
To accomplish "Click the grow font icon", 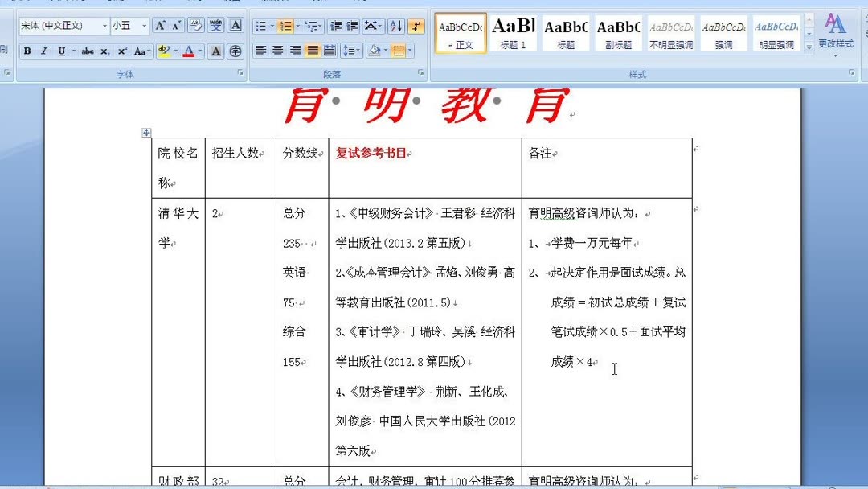I will coord(161,24).
